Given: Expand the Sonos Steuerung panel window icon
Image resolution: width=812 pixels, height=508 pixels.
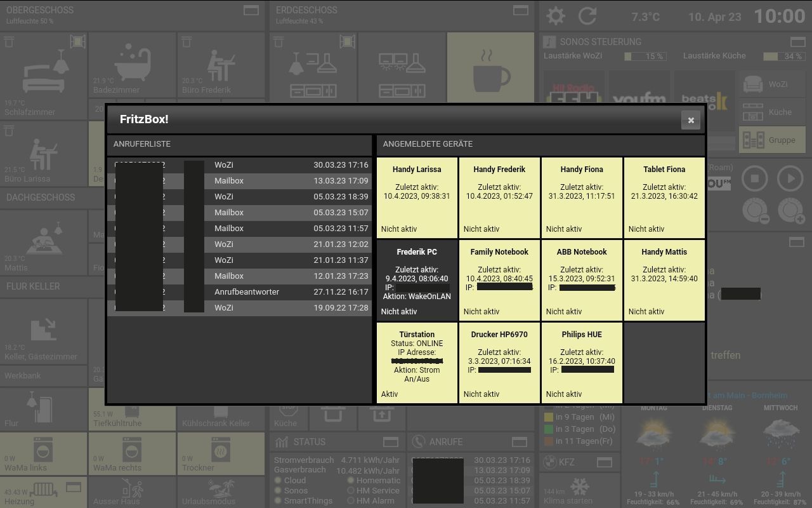Looking at the screenshot, I should 797,42.
